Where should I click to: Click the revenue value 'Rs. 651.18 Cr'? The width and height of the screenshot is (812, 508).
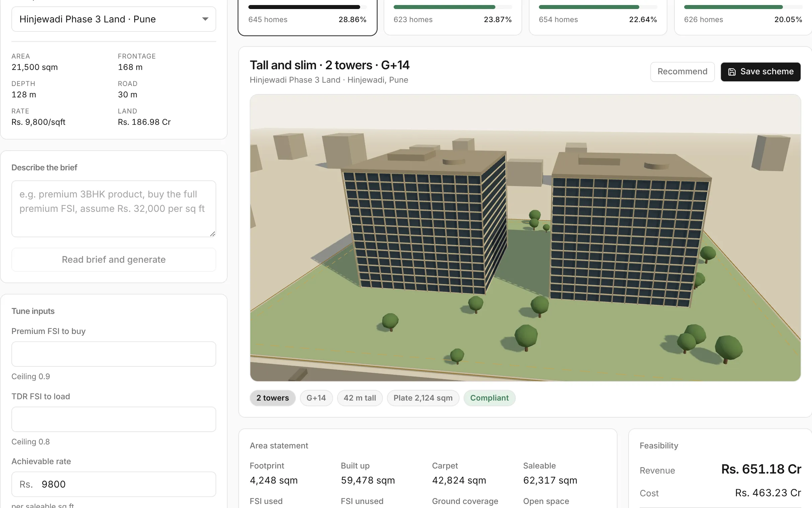(x=761, y=470)
